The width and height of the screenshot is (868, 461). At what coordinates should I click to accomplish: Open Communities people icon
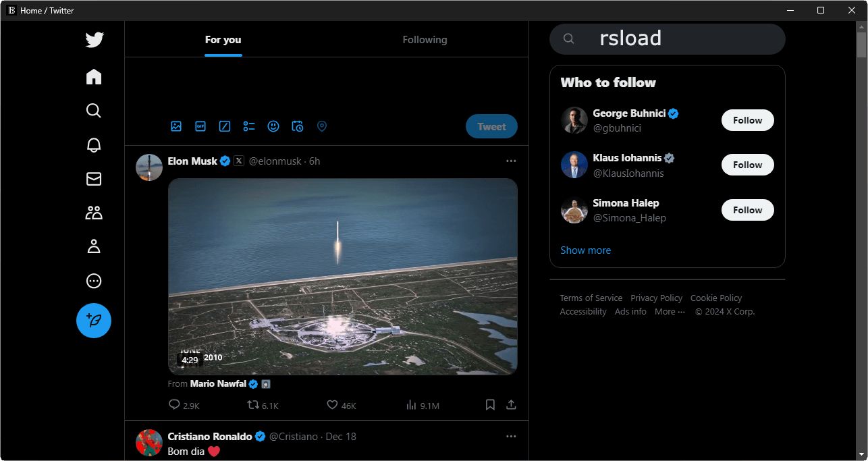(94, 213)
